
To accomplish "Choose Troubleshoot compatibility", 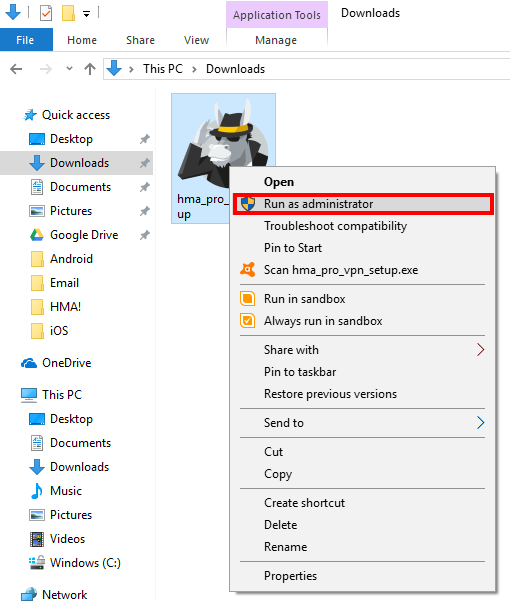I will pyautogui.click(x=362, y=226).
